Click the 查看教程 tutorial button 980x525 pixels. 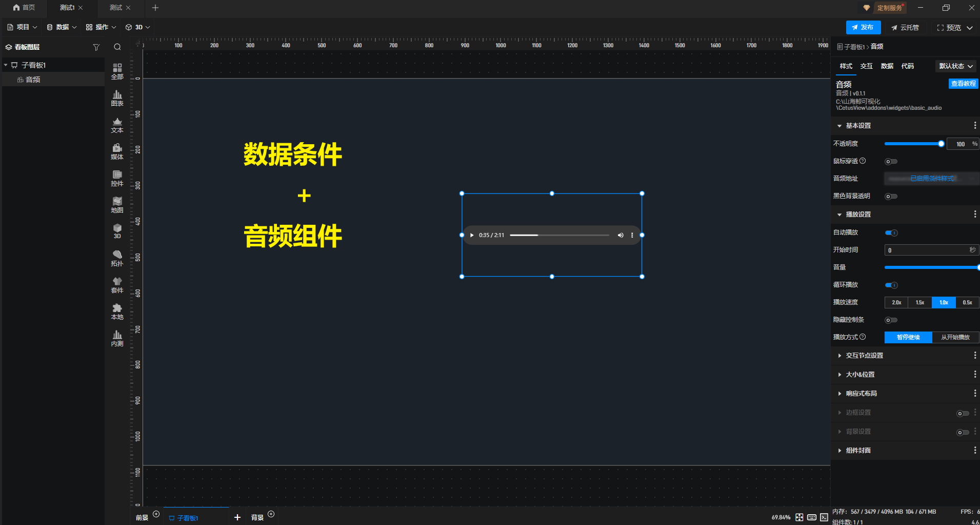[x=963, y=84]
